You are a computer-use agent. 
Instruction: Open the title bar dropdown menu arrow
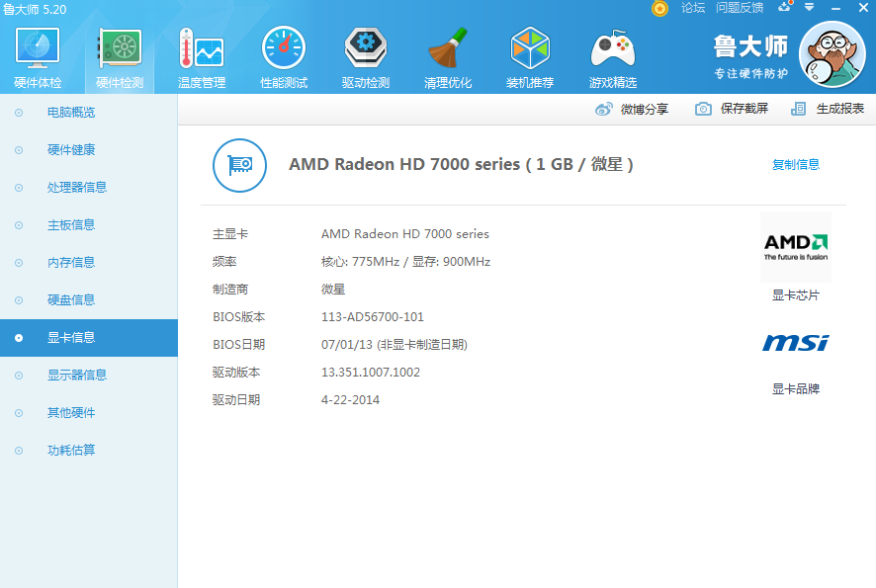pyautogui.click(x=809, y=7)
